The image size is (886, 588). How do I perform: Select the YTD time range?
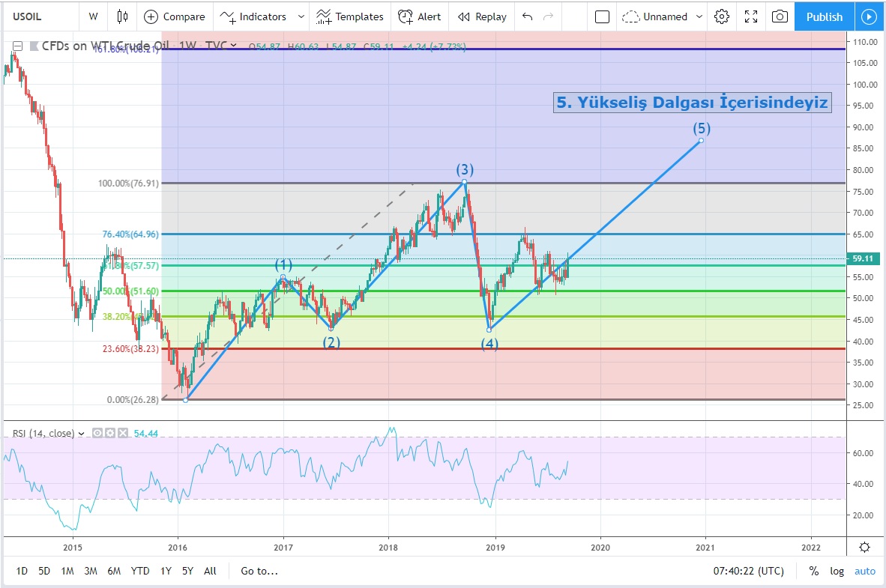140,571
